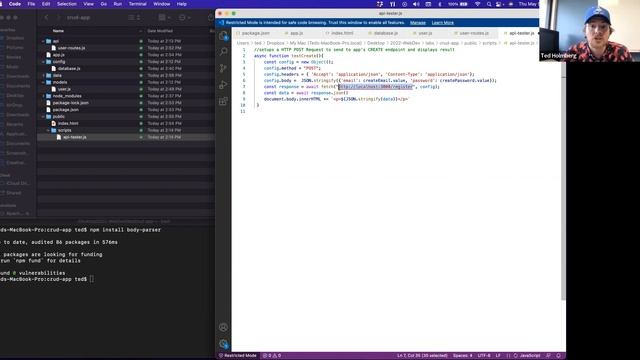640x360 pixels.
Task: Go forward in the Finder window
Action: tap(58, 18)
